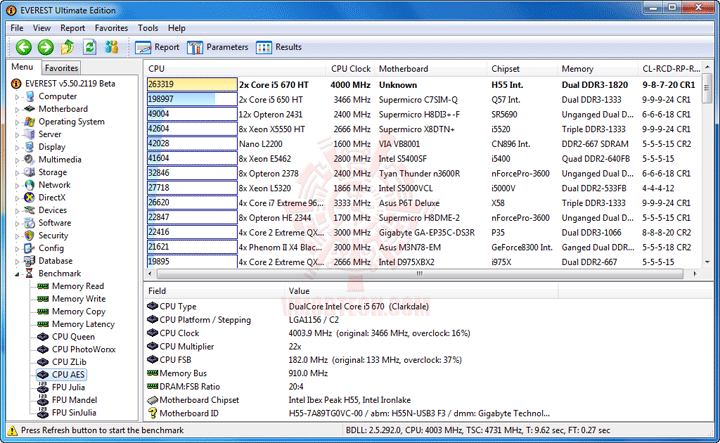Image resolution: width=720 pixels, height=443 pixels.
Task: Open the CPU Queen benchmark
Action: (x=67, y=336)
